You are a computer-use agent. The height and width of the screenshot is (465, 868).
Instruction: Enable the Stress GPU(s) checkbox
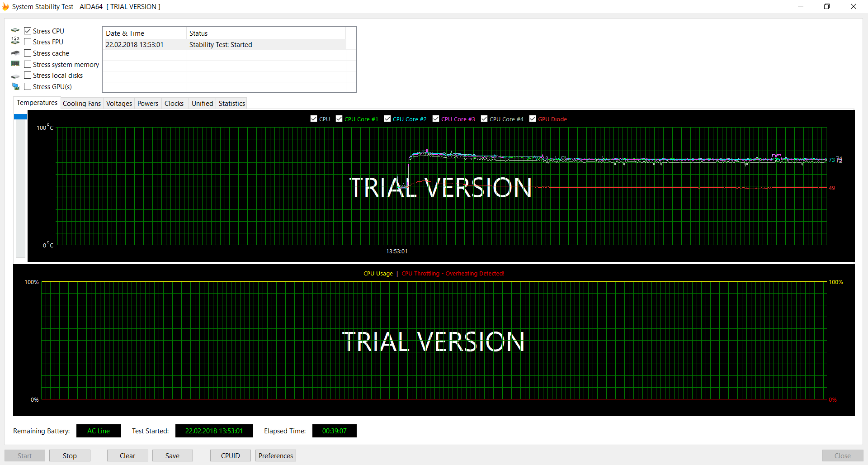pos(28,86)
